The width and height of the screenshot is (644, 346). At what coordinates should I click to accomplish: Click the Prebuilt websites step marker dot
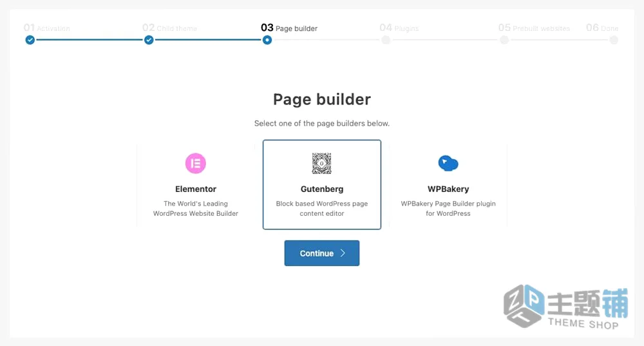point(504,40)
